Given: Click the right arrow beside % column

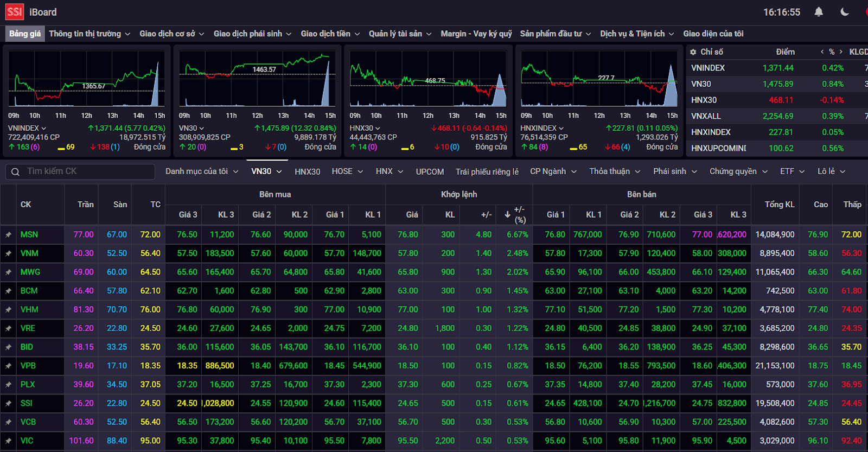Looking at the screenshot, I should coord(841,52).
